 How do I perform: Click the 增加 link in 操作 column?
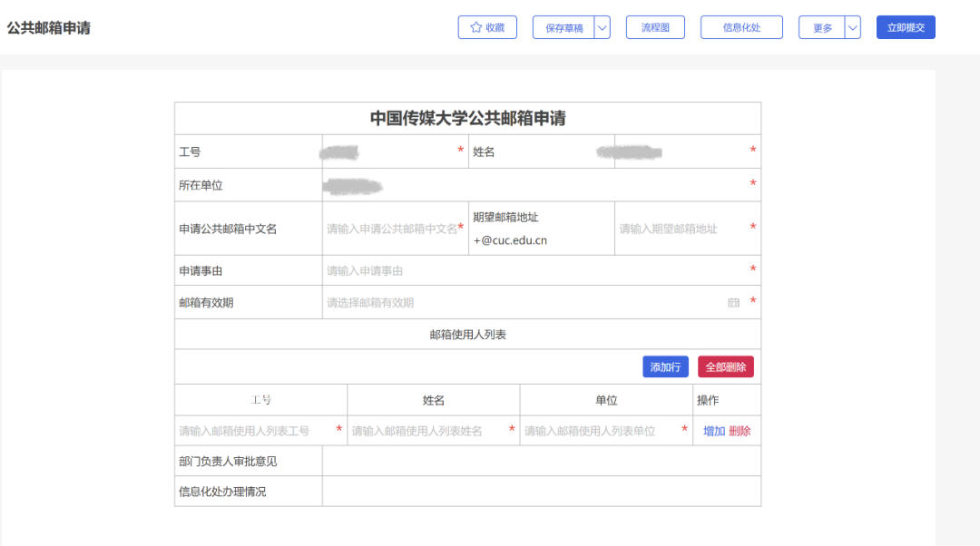point(714,431)
